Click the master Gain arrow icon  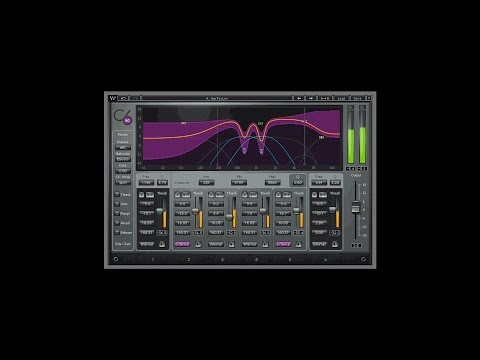tap(117, 204)
